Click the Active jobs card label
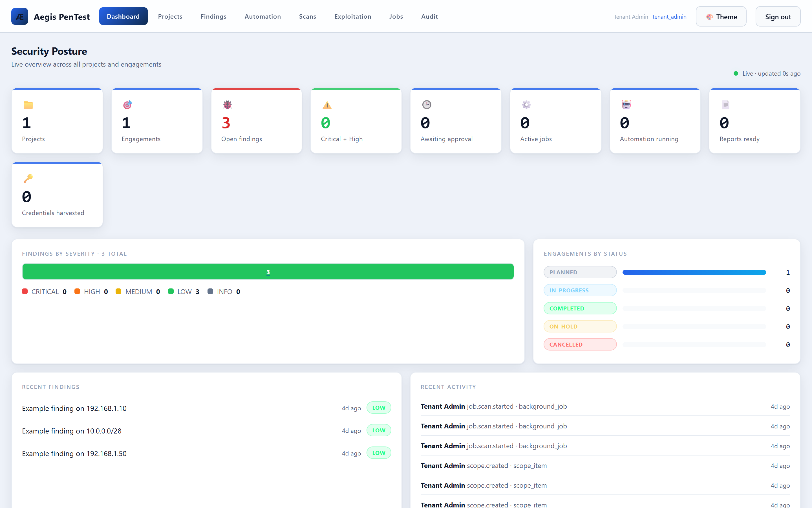The height and width of the screenshot is (508, 812). click(x=536, y=139)
